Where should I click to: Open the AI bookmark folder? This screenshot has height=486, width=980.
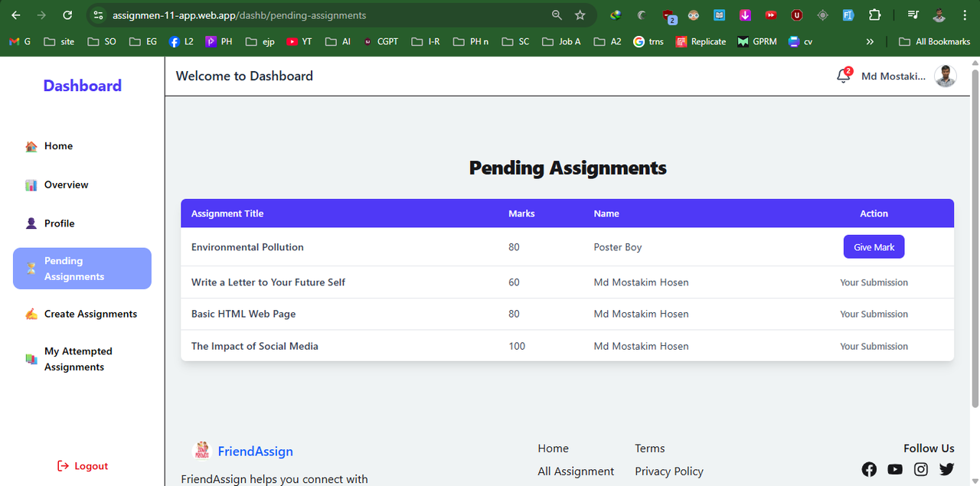[338, 41]
